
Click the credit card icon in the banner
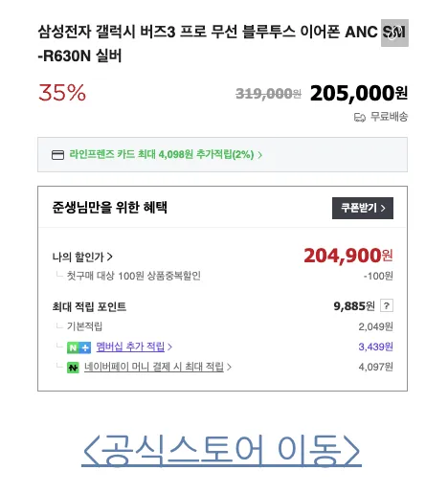pos(57,155)
